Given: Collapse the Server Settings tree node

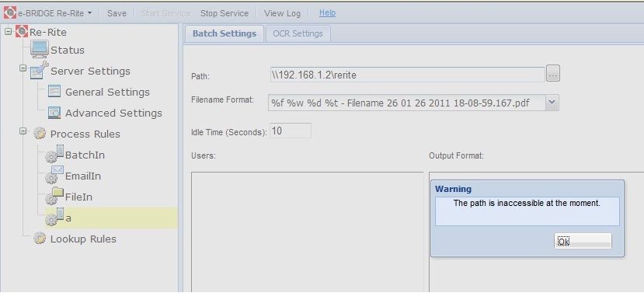Looking at the screenshot, I should (23, 68).
